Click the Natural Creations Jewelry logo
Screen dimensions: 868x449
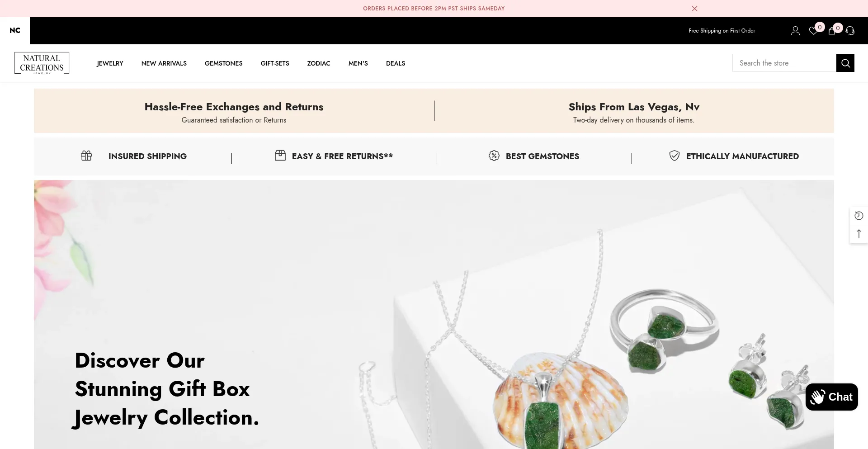42,63
